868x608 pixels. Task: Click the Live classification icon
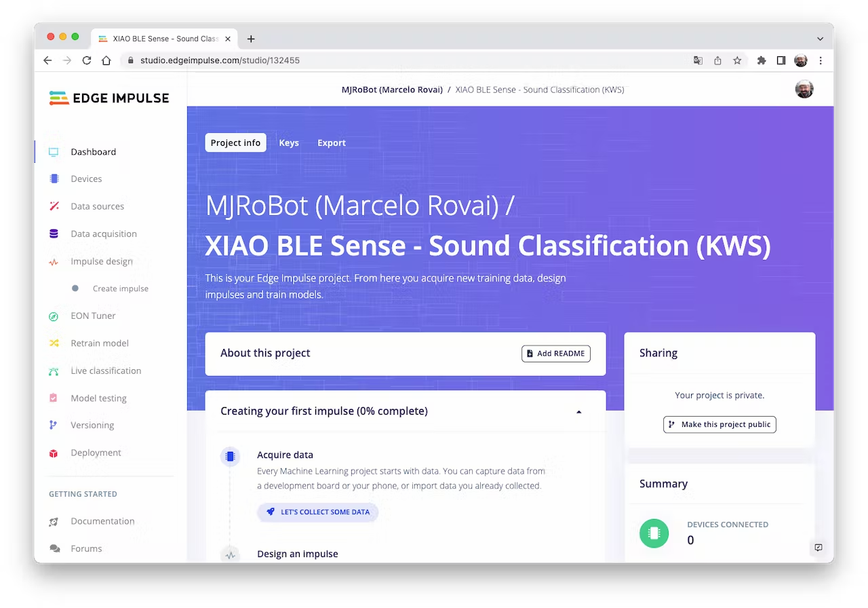pyautogui.click(x=54, y=371)
